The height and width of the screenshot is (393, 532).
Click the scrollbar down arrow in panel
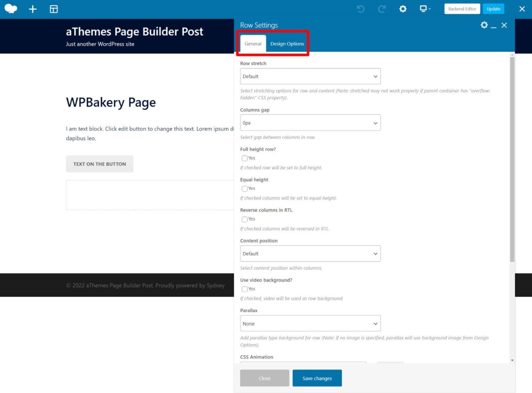pyautogui.click(x=512, y=360)
